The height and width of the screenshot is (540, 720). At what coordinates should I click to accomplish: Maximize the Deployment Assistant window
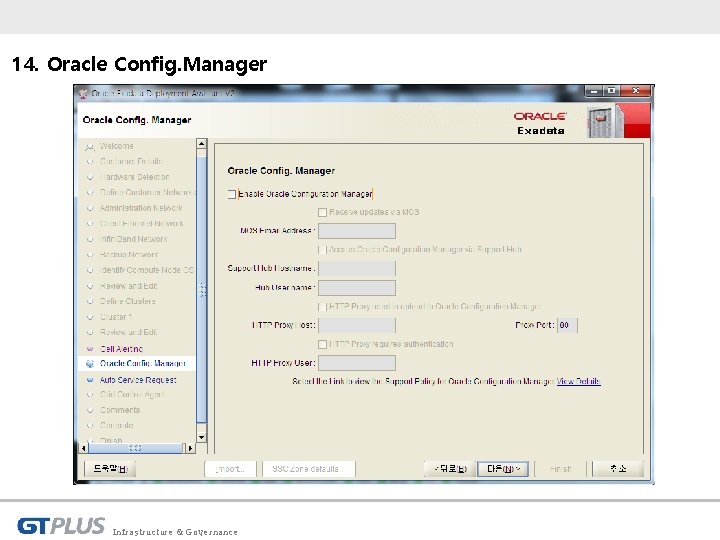(x=611, y=91)
